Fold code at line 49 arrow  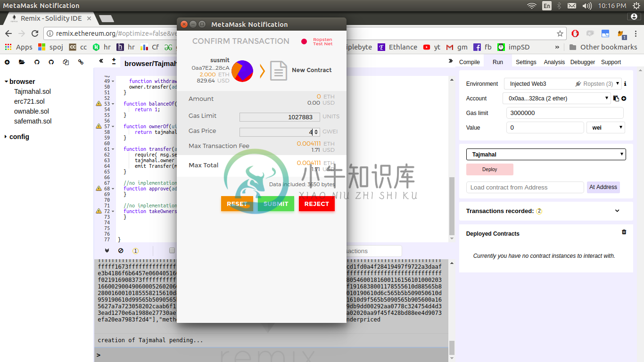point(113,81)
